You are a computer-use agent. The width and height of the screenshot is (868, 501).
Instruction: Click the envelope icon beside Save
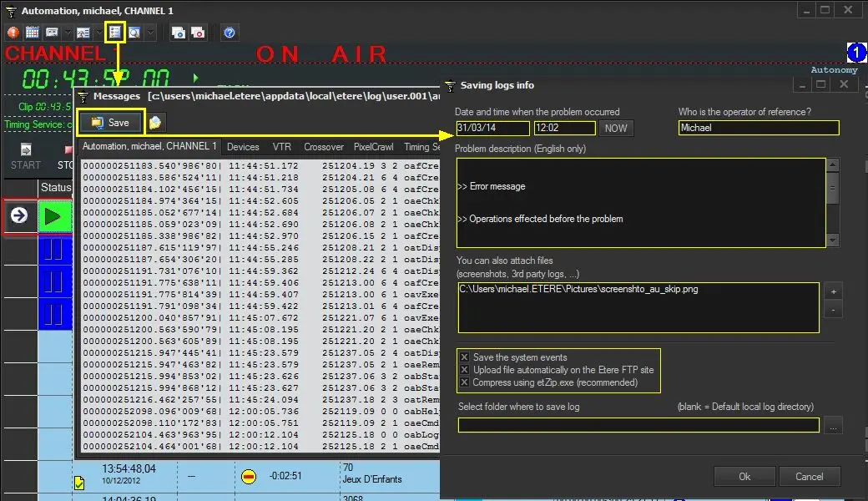point(155,123)
